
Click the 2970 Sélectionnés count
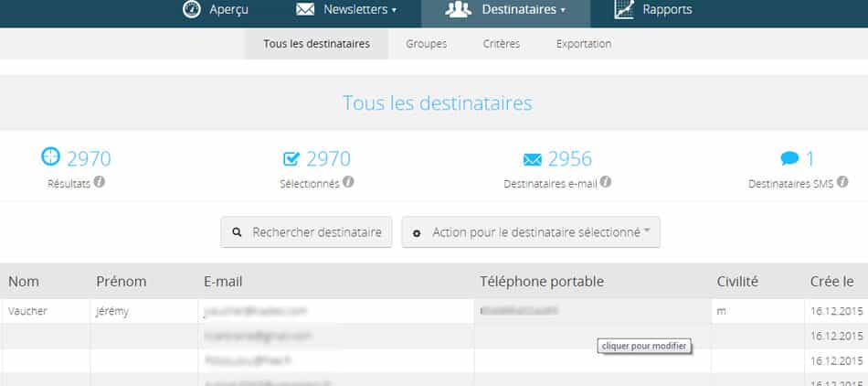point(329,159)
